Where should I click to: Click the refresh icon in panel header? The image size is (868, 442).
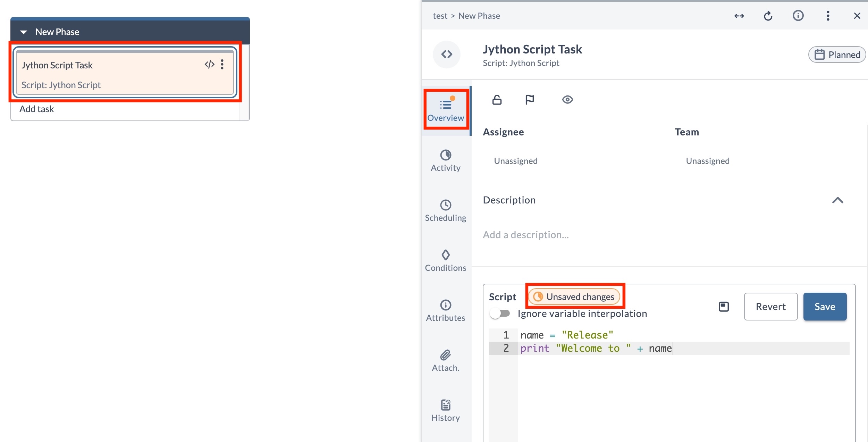pos(768,16)
